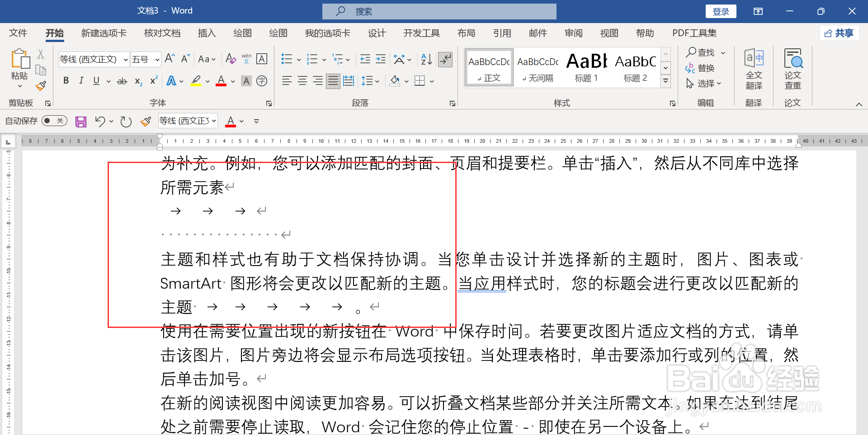Open the Font dialog launcher

(269, 103)
